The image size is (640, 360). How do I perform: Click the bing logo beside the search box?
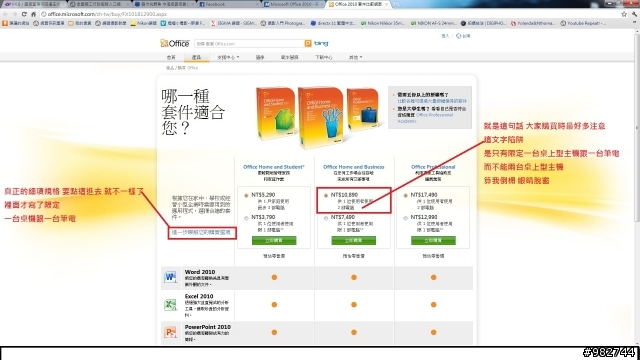click(321, 43)
